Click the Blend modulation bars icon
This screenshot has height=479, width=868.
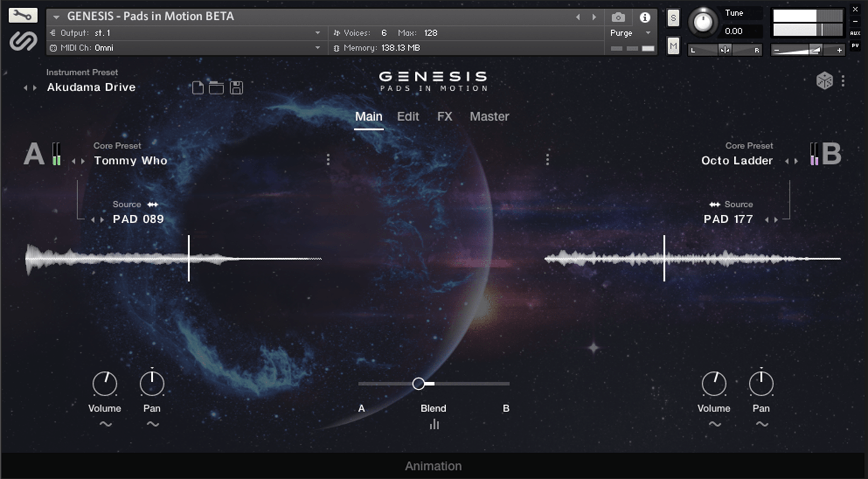click(x=434, y=424)
